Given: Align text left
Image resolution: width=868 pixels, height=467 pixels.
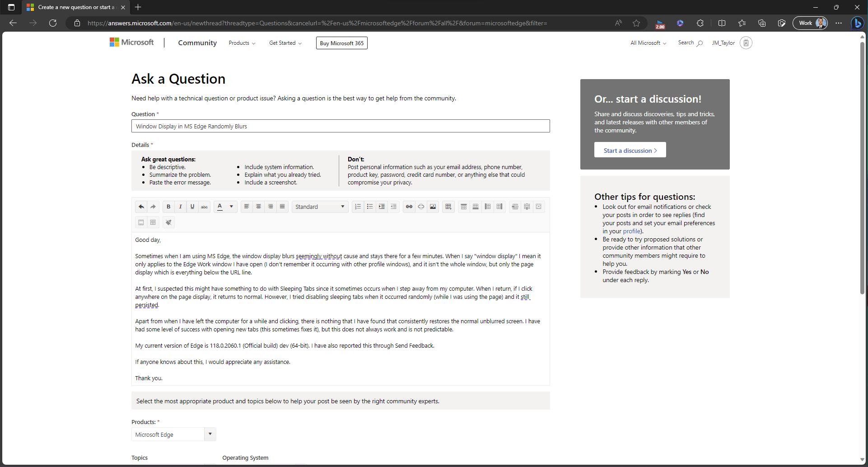Looking at the screenshot, I should [247, 207].
